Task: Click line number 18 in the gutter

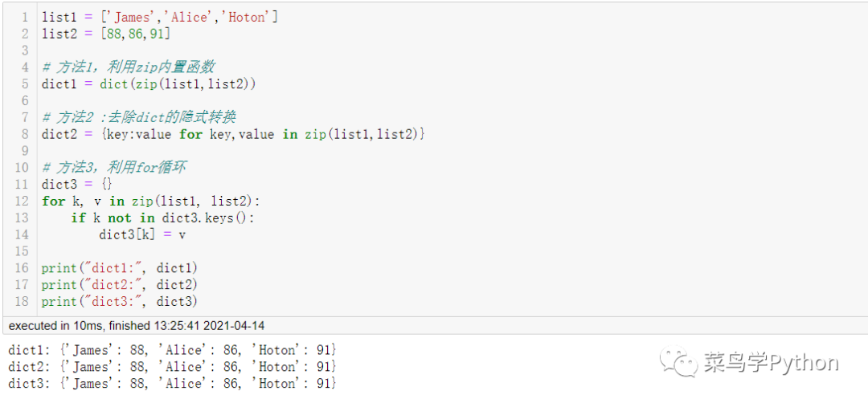Action: (22, 301)
